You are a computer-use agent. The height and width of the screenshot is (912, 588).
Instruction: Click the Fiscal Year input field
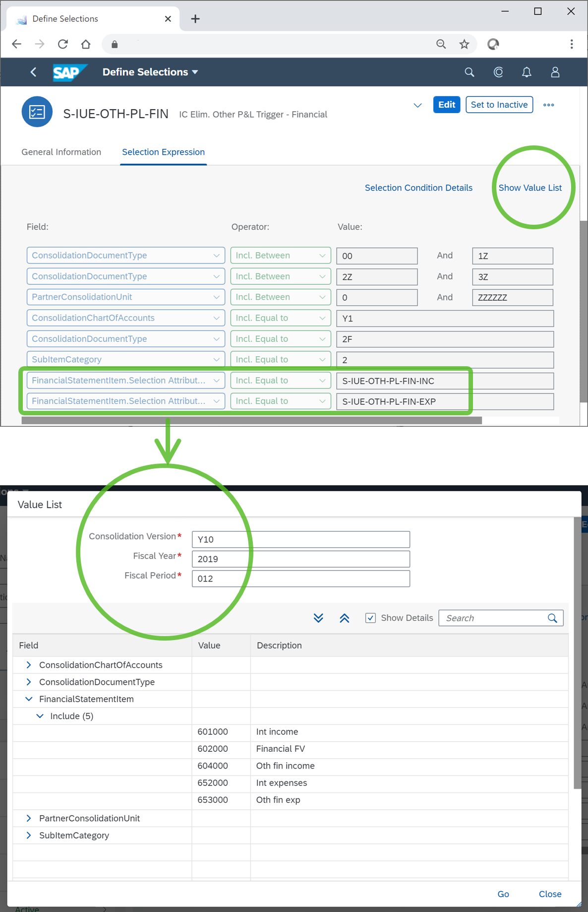[x=300, y=559]
